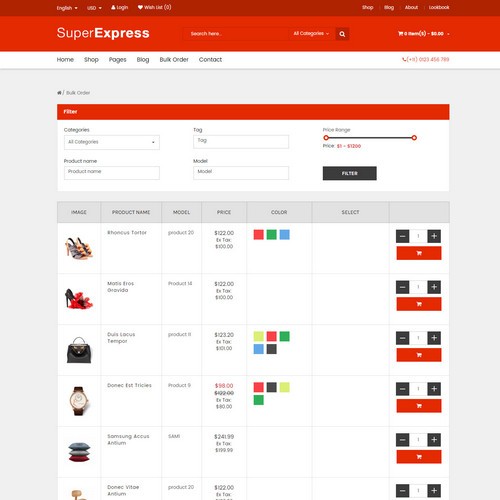Viewport: 500px width, 500px height.
Task: Open the USD currency dropdown
Action: click(x=94, y=8)
